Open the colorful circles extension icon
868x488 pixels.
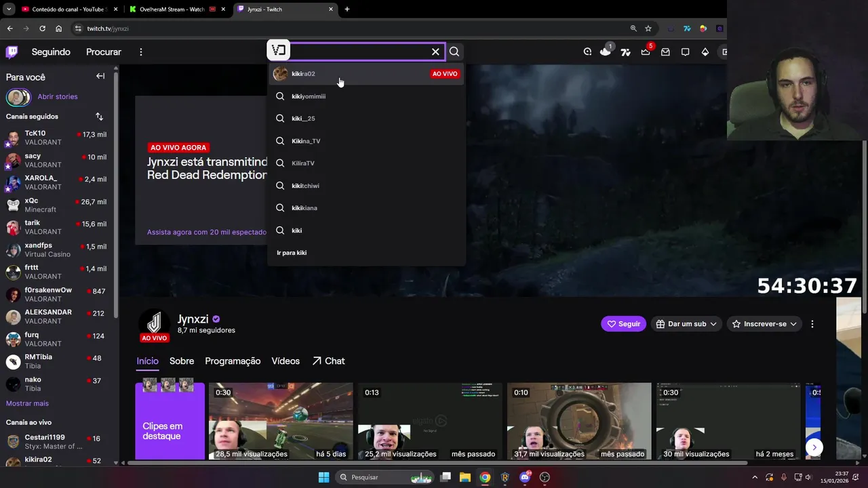(x=703, y=28)
